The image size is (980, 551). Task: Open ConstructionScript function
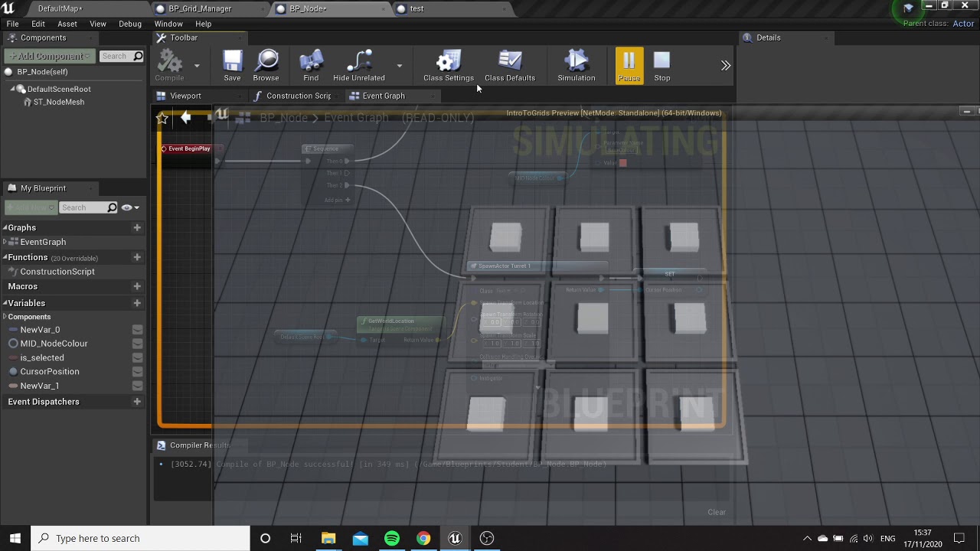tap(57, 272)
